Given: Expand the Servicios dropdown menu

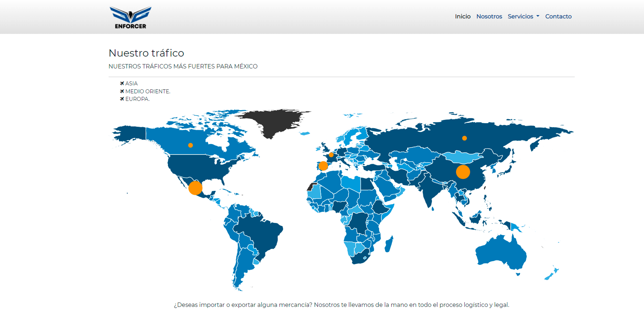Looking at the screenshot, I should [x=523, y=16].
